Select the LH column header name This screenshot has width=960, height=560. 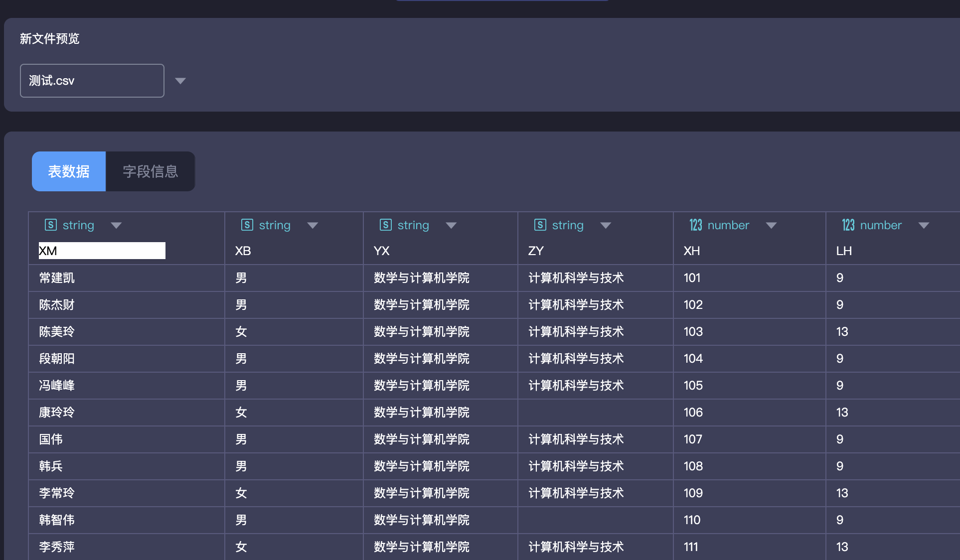click(844, 251)
